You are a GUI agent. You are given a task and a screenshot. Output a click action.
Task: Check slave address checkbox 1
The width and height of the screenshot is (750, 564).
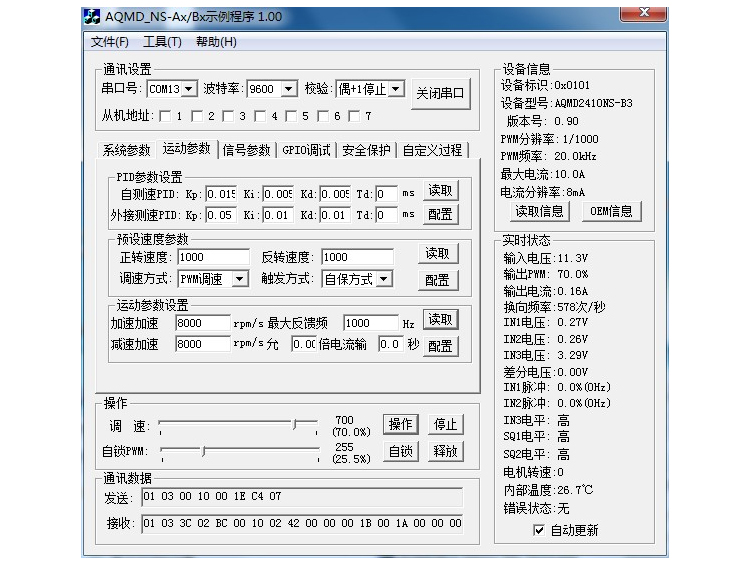pyautogui.click(x=165, y=116)
